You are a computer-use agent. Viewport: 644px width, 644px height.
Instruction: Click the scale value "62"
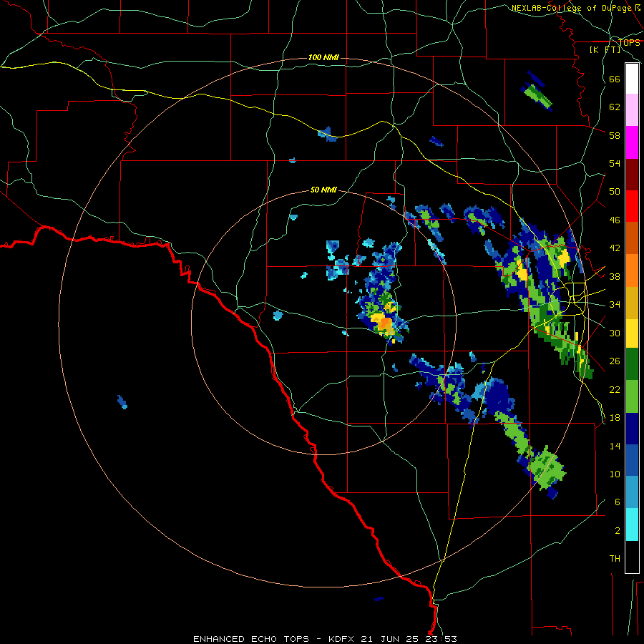tap(615, 107)
